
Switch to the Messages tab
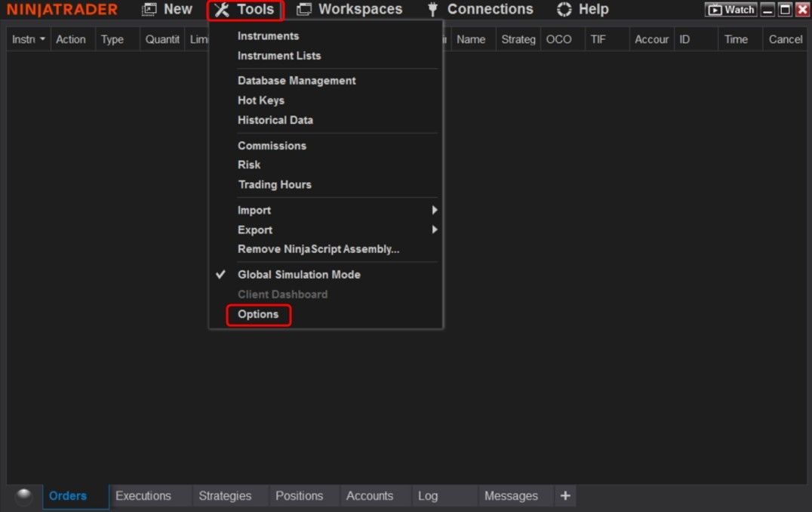[x=515, y=496]
